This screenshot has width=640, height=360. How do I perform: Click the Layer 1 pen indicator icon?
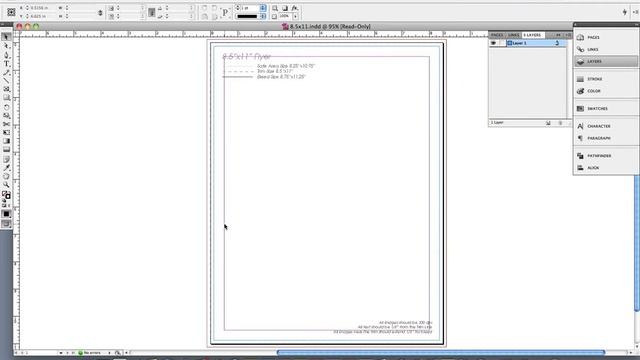(x=557, y=43)
